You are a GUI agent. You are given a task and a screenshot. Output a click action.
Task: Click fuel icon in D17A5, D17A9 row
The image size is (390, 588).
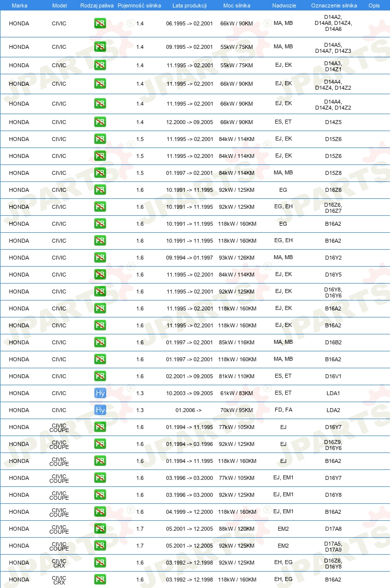pos(100,546)
